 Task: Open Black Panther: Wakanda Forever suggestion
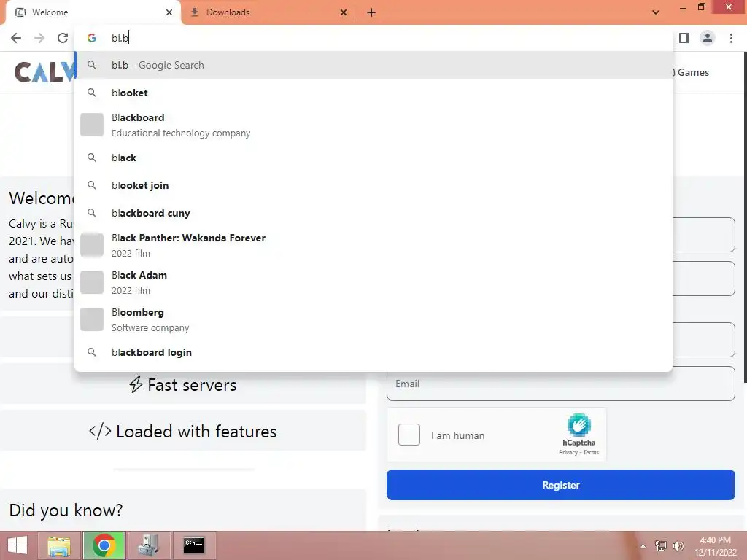click(373, 245)
